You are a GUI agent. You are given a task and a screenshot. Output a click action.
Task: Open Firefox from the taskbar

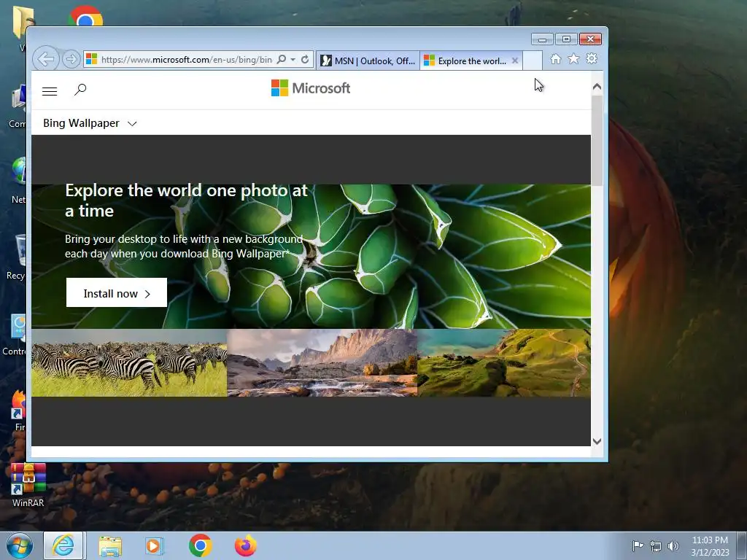point(246,545)
